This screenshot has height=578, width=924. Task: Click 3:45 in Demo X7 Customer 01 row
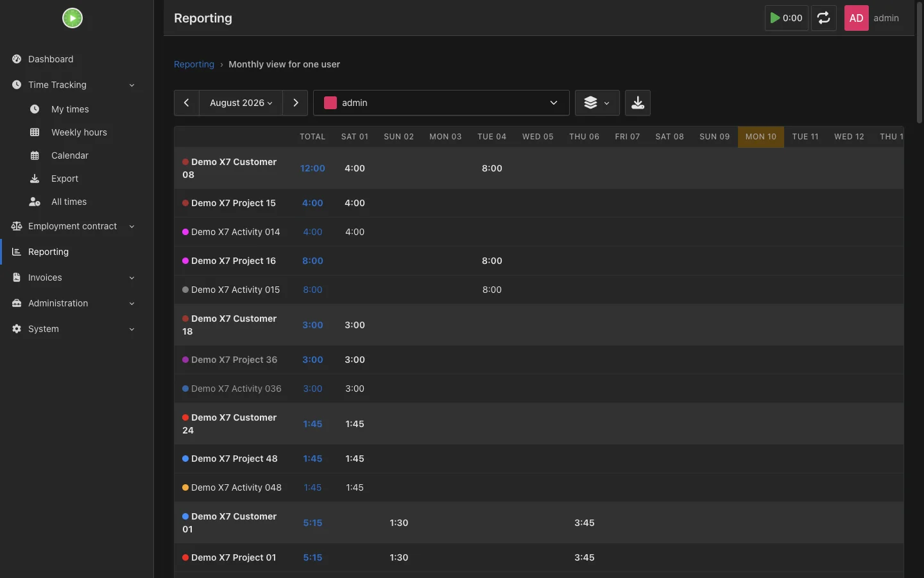click(x=585, y=523)
